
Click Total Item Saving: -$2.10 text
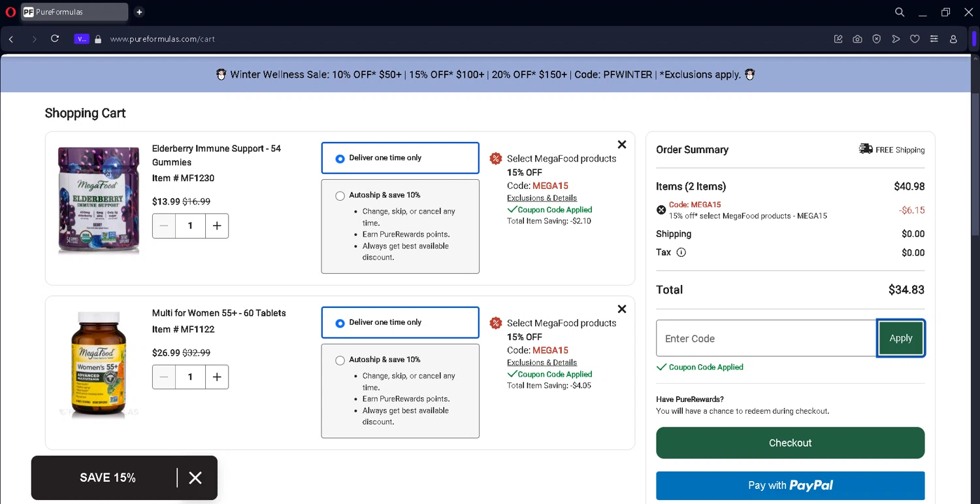(x=549, y=221)
